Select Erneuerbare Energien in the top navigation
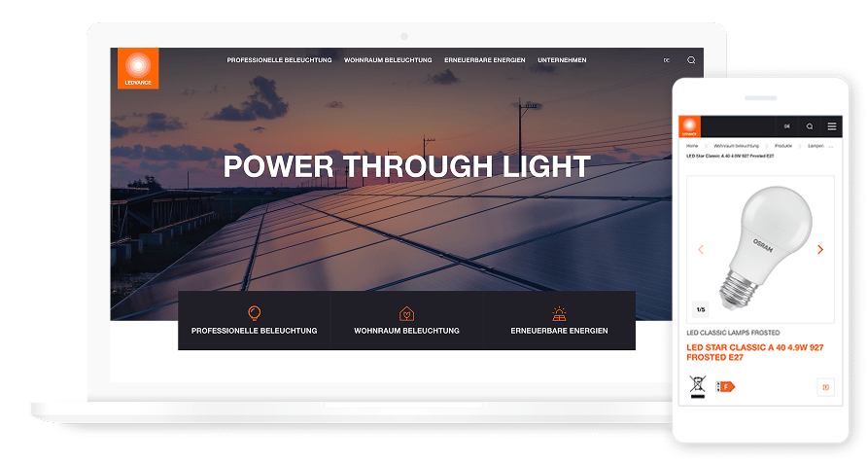 coord(484,60)
